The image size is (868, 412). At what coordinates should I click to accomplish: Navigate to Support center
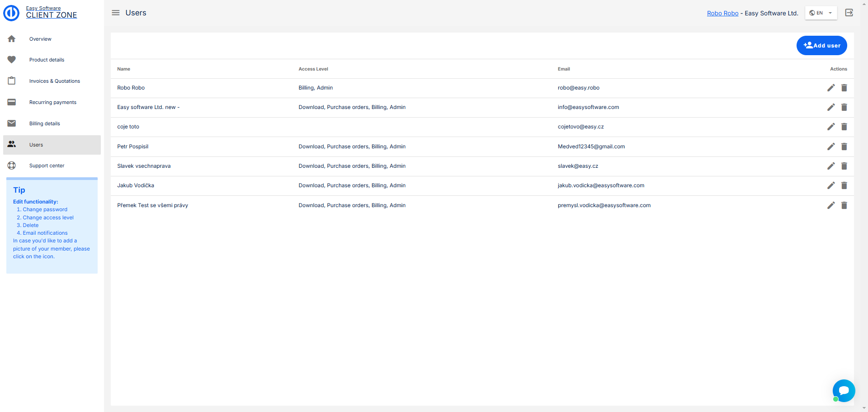47,166
